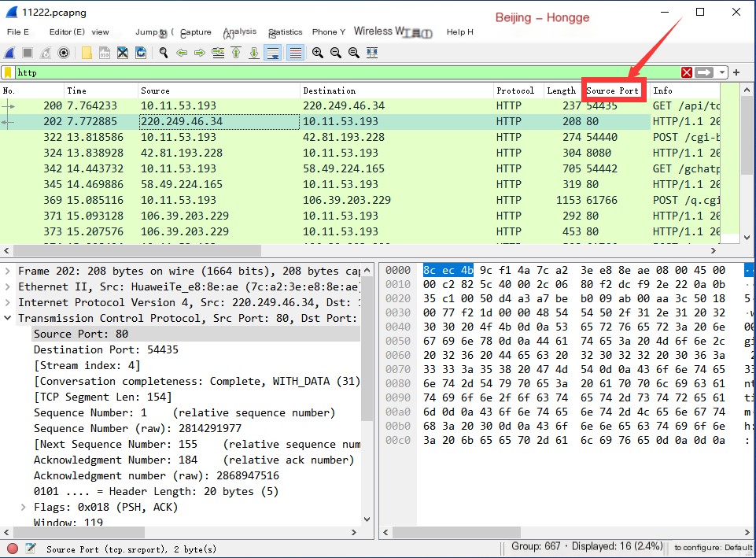756x558 pixels.
Task: Clear the http display filter
Action: click(687, 72)
